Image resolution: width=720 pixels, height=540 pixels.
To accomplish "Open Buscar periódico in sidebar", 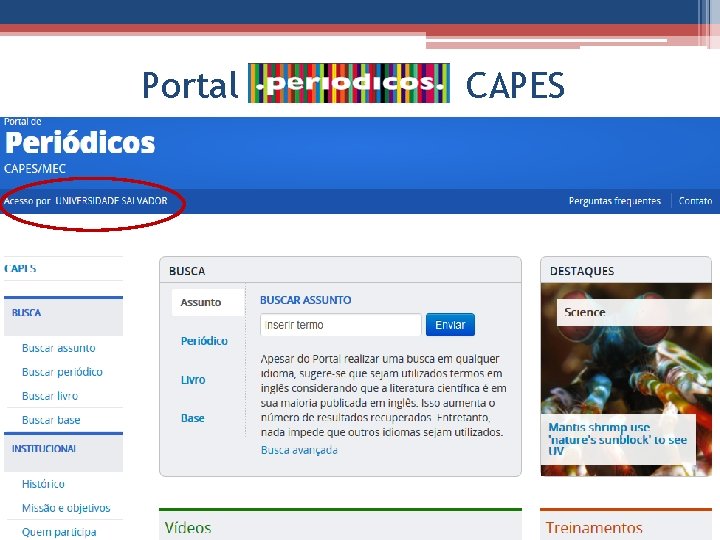I will click(x=62, y=372).
